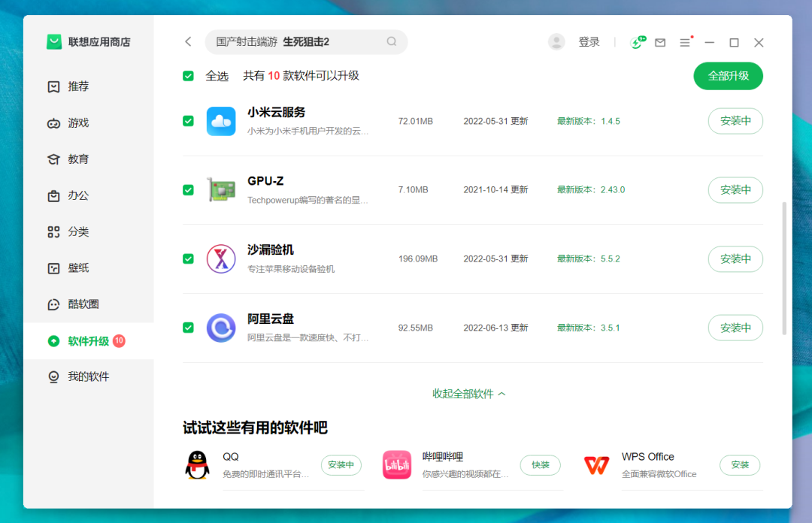This screenshot has width=812, height=523.
Task: Open the hamburger main menu
Action: coord(685,43)
